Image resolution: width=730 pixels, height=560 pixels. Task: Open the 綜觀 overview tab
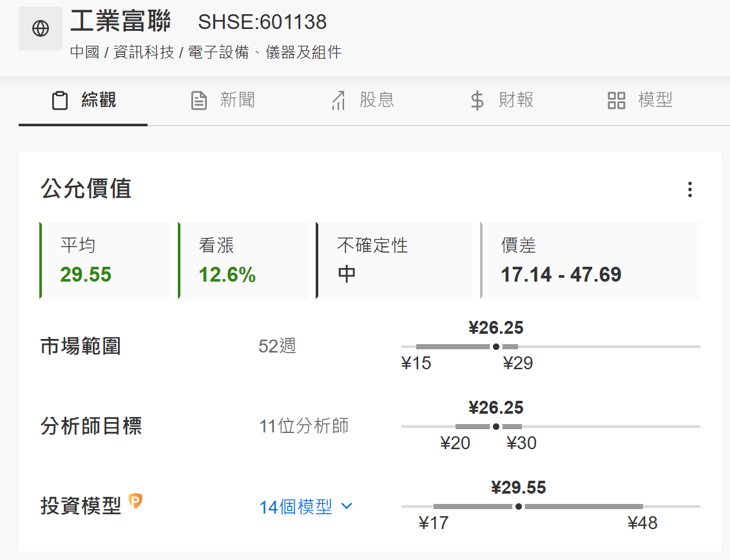tap(83, 101)
